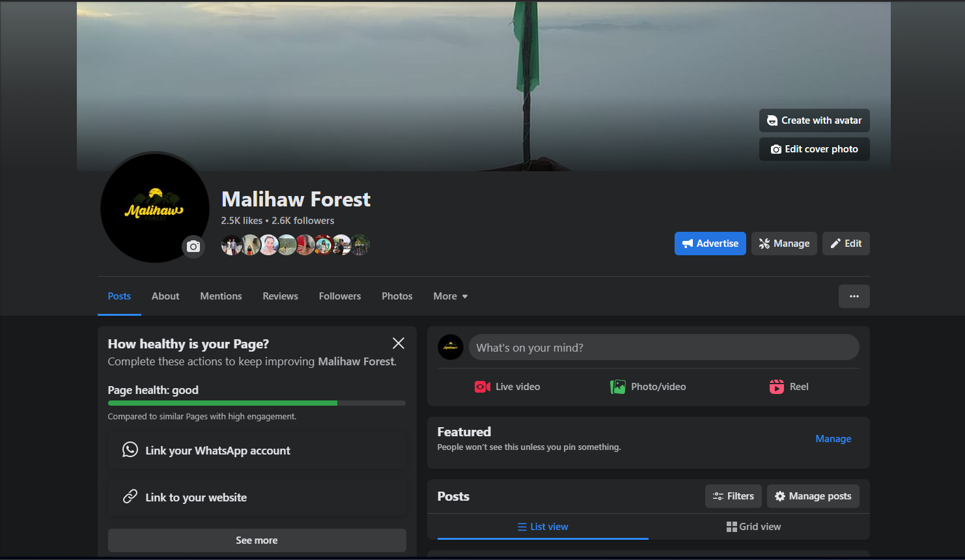This screenshot has width=965, height=560.
Task: Start a Live video
Action: (x=507, y=387)
